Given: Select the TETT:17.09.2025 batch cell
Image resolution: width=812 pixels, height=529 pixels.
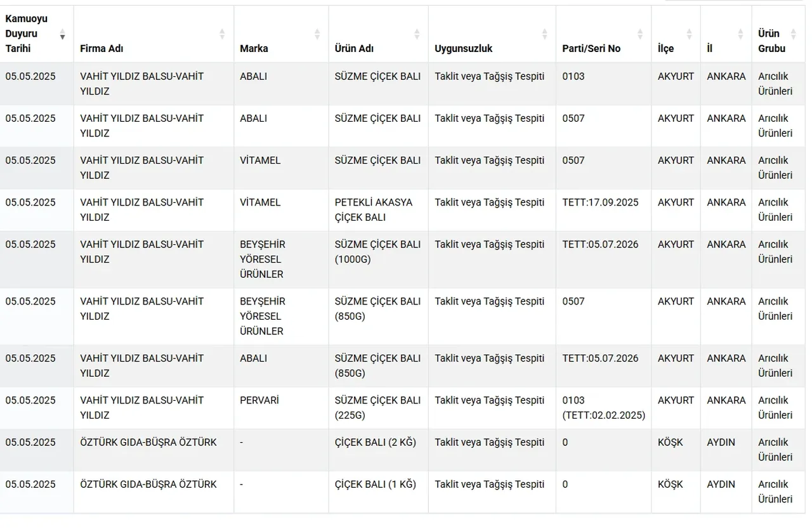Looking at the screenshot, I should (600, 202).
